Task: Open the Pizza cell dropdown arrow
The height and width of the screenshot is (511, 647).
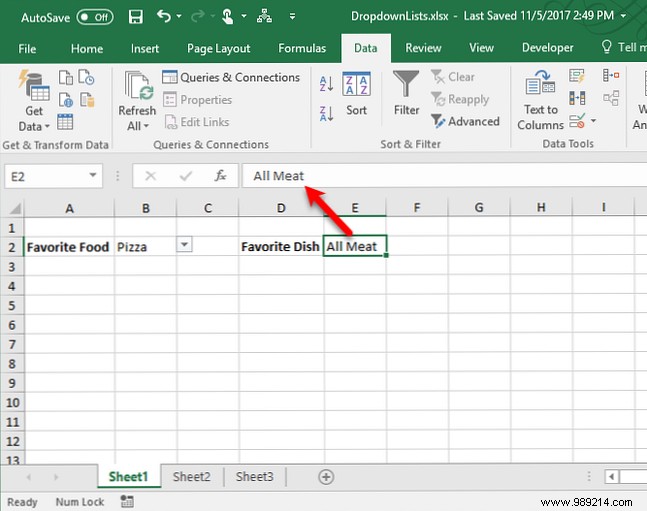Action: click(184, 244)
